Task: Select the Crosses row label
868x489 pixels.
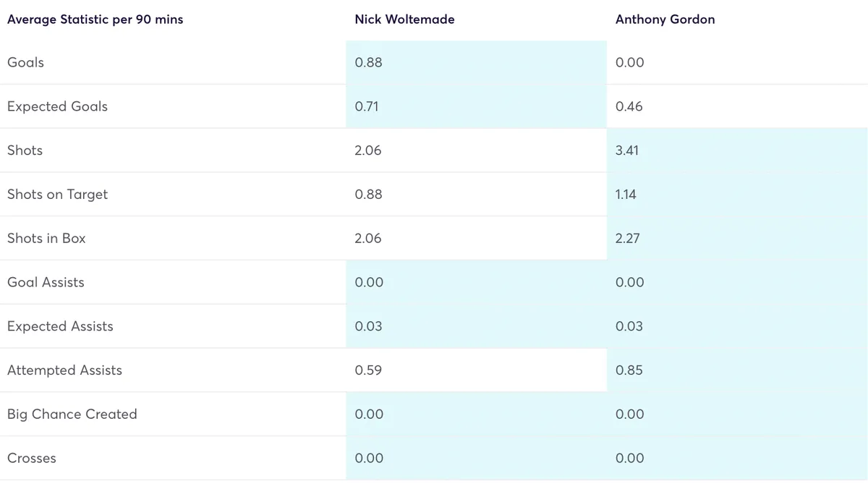Action: [x=31, y=458]
